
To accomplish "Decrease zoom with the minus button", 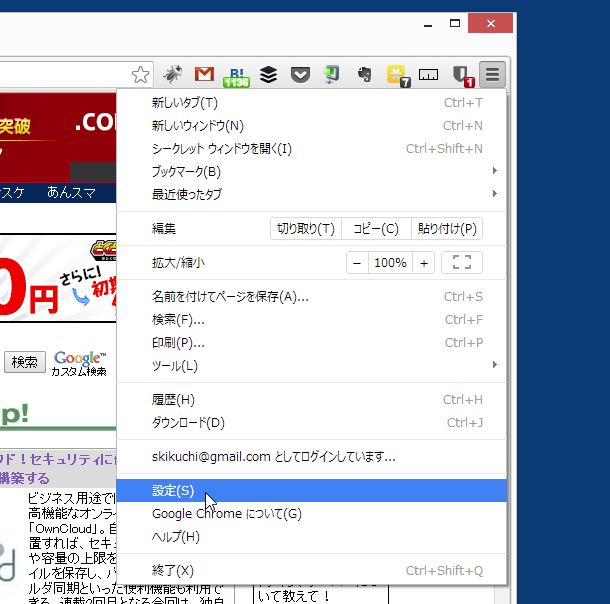I will pyautogui.click(x=357, y=263).
